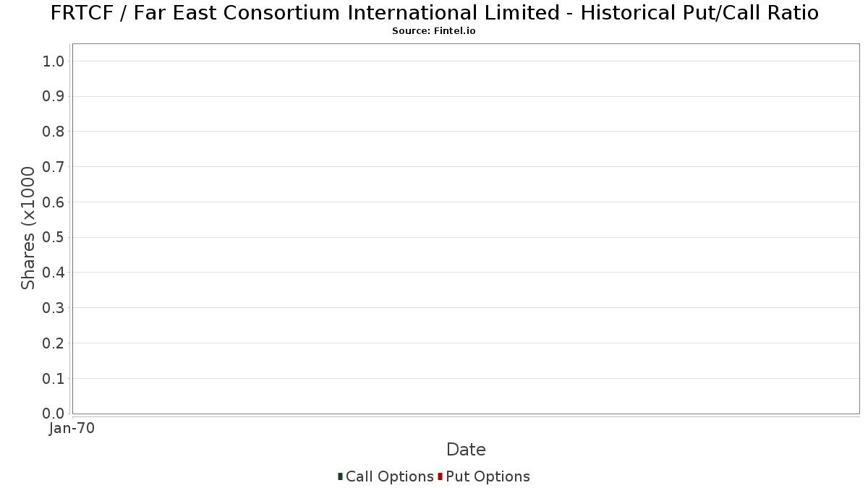Click the green Call Options legend swatch
The image size is (868, 488).
click(340, 476)
